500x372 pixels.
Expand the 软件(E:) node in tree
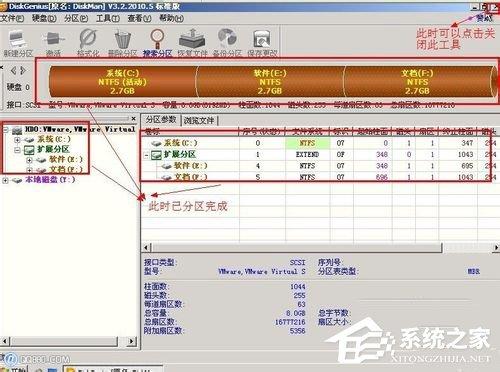(x=29, y=160)
